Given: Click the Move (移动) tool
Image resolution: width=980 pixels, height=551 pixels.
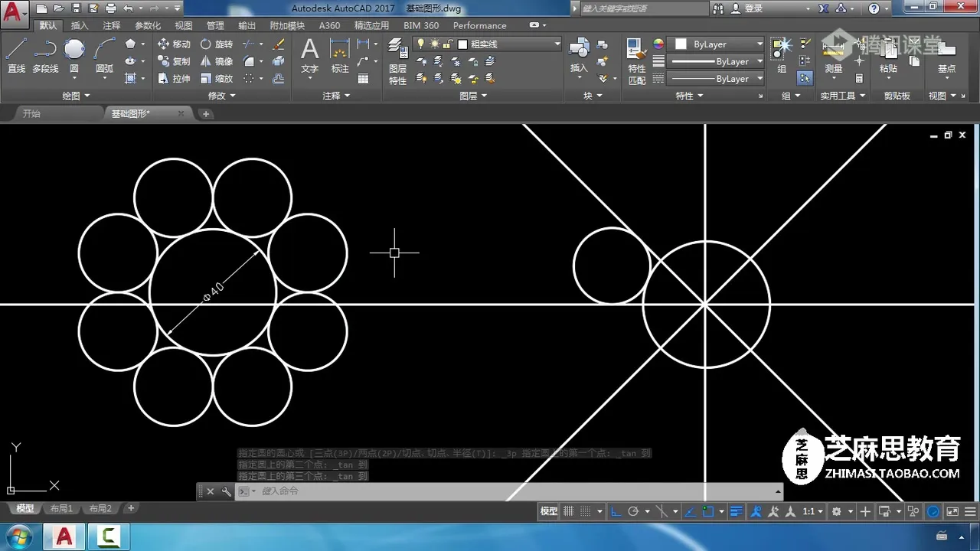Looking at the screenshot, I should 174,44.
